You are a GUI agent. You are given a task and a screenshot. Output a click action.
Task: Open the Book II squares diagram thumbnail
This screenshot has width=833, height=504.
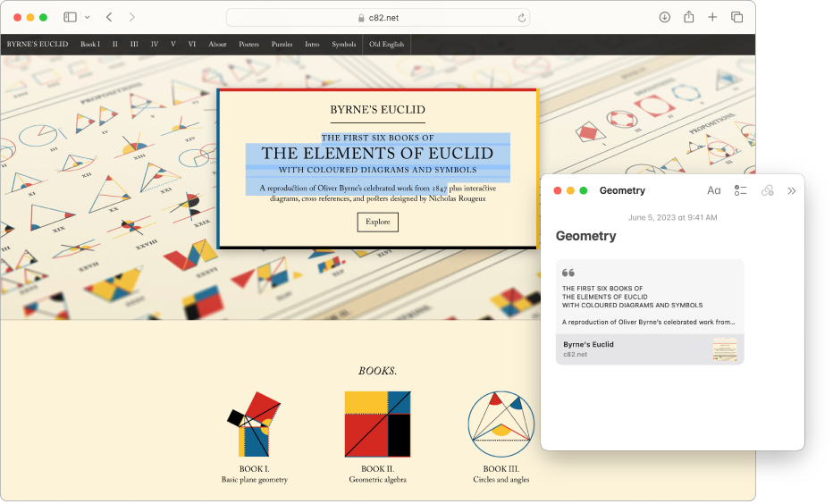pyautogui.click(x=378, y=424)
